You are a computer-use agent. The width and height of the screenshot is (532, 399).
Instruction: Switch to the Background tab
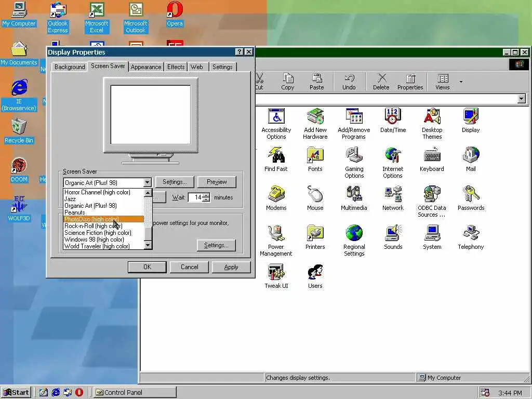(x=70, y=67)
